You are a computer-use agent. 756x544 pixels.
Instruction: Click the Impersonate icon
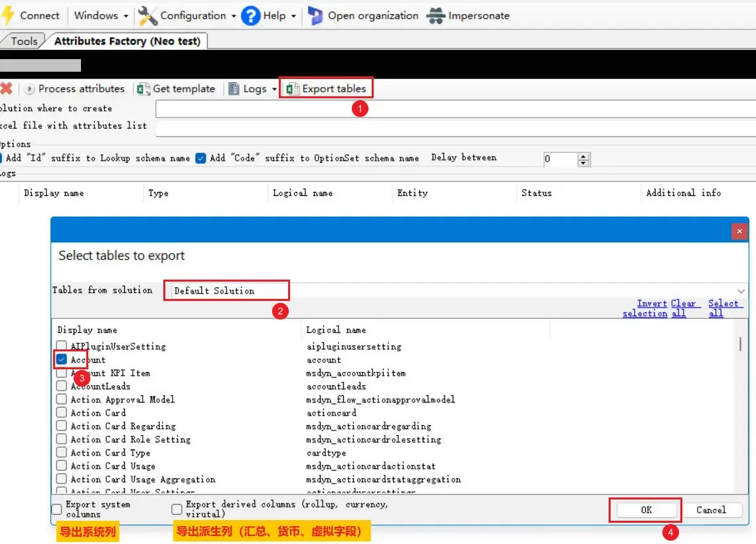pos(435,15)
